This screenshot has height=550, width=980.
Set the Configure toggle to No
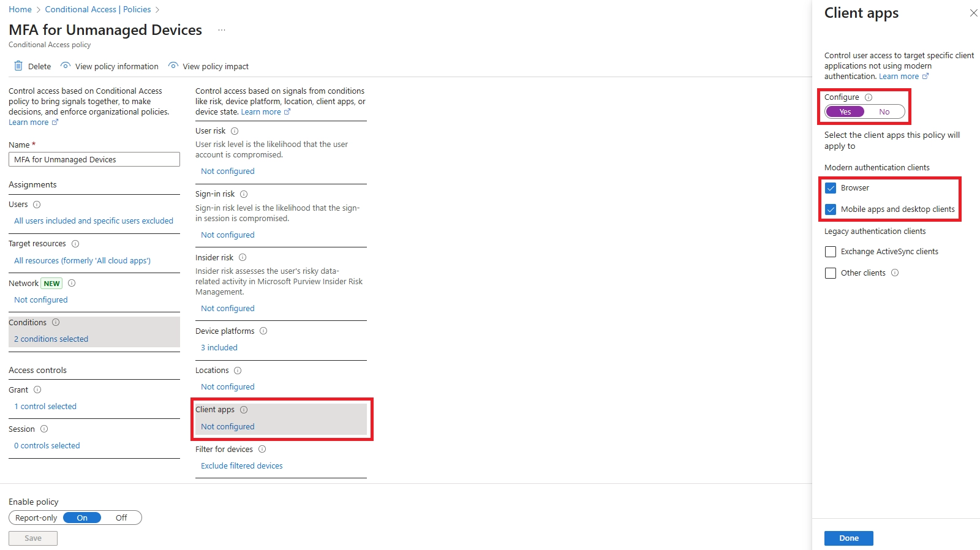[x=884, y=112]
